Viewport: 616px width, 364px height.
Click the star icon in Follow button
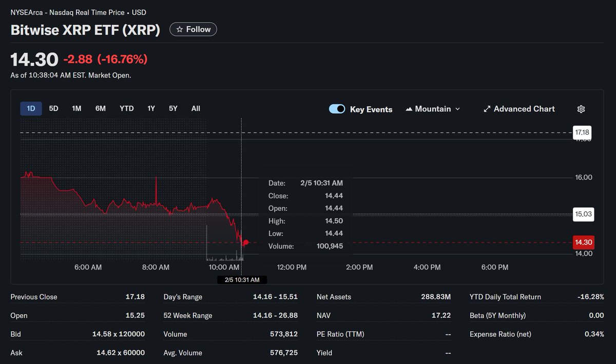coord(180,30)
